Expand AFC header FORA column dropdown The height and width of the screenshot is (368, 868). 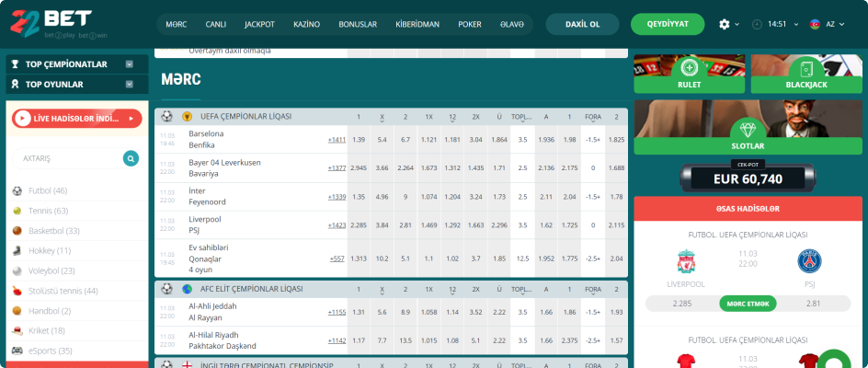coord(593,293)
